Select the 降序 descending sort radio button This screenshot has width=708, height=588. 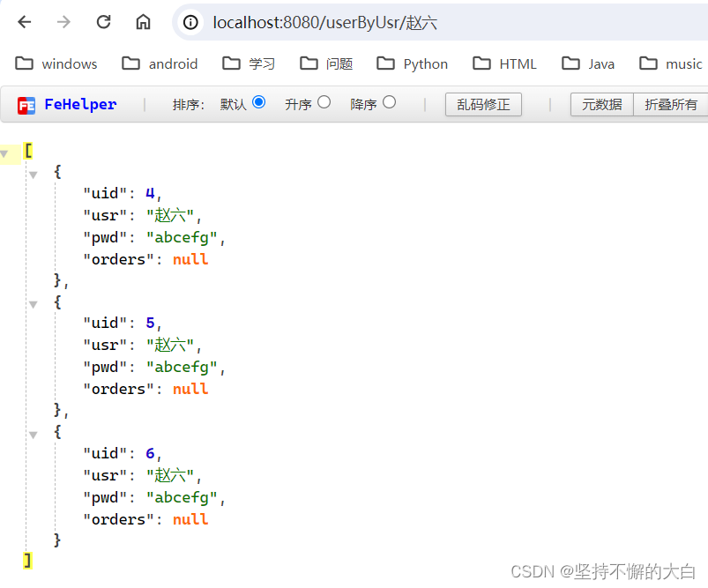pyautogui.click(x=389, y=102)
